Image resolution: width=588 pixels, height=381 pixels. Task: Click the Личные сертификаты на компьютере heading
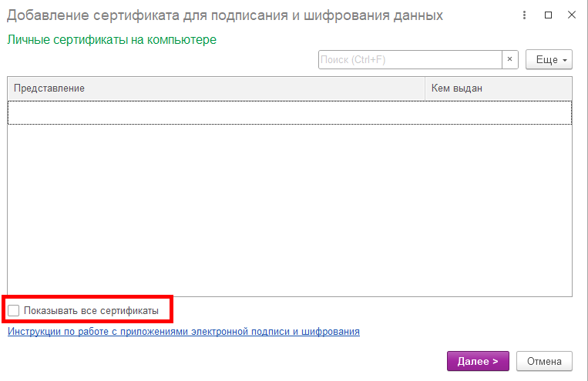112,39
